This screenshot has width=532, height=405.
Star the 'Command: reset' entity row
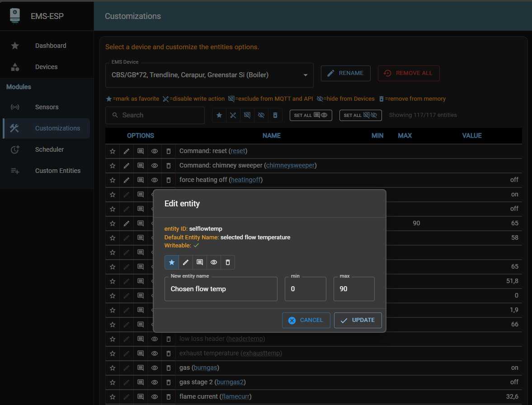click(113, 151)
